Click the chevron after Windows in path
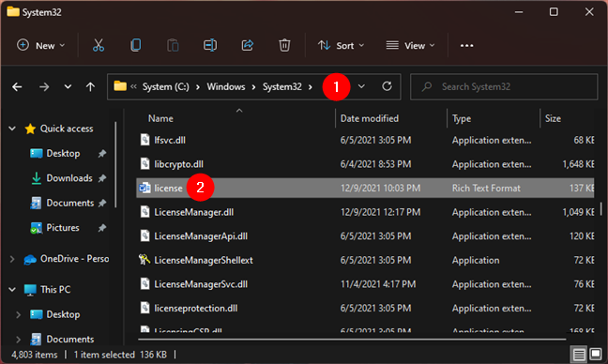The image size is (608, 364). coord(253,87)
